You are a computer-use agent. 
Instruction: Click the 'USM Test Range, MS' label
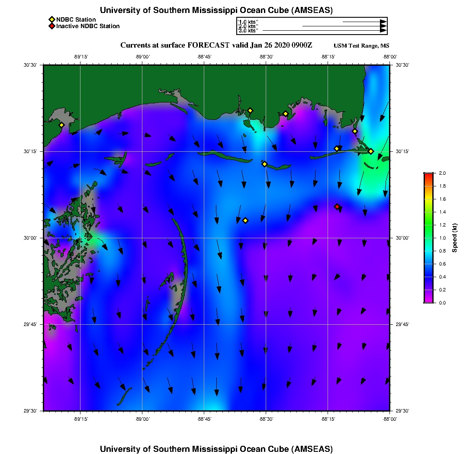tap(361, 46)
